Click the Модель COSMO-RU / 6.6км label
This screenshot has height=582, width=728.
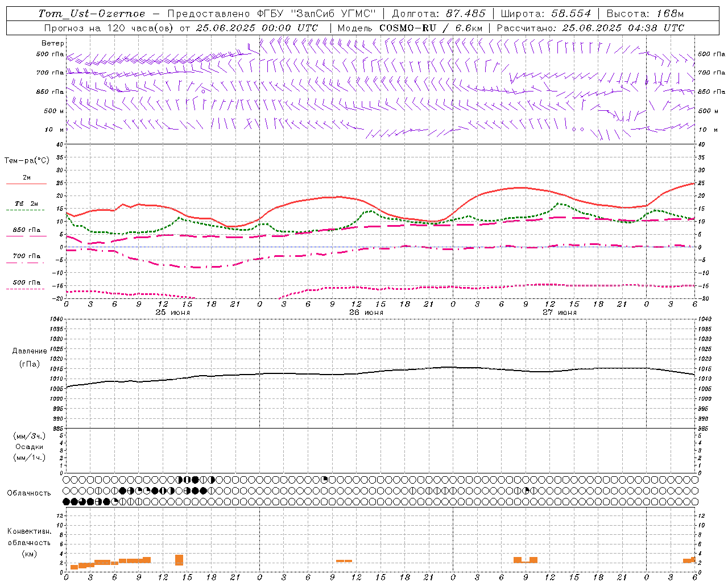tap(410, 28)
